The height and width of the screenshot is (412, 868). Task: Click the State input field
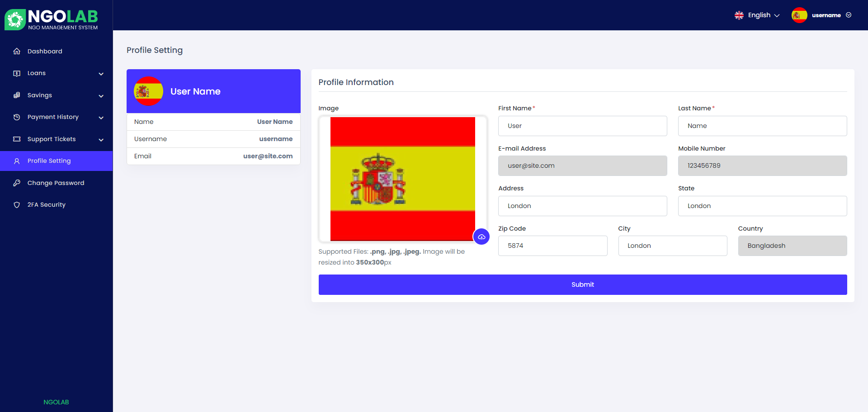763,206
